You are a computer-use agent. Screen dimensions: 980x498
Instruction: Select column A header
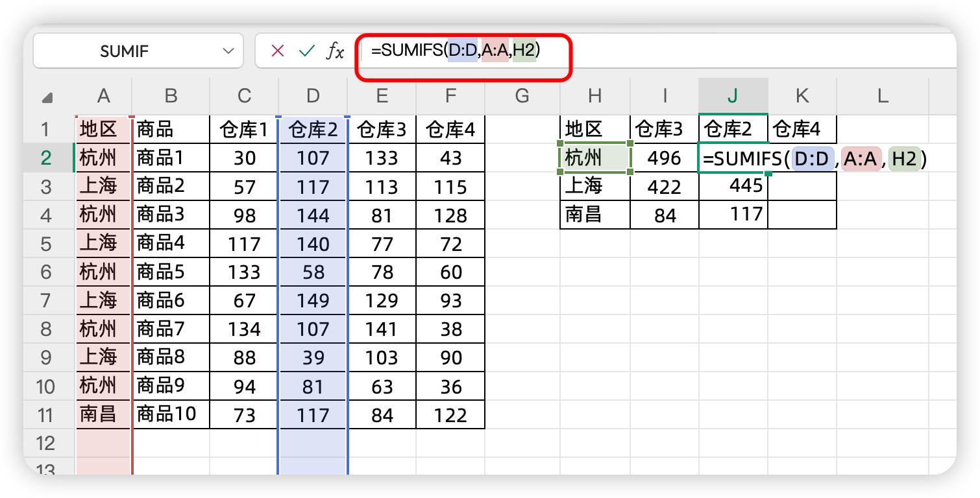click(x=103, y=97)
